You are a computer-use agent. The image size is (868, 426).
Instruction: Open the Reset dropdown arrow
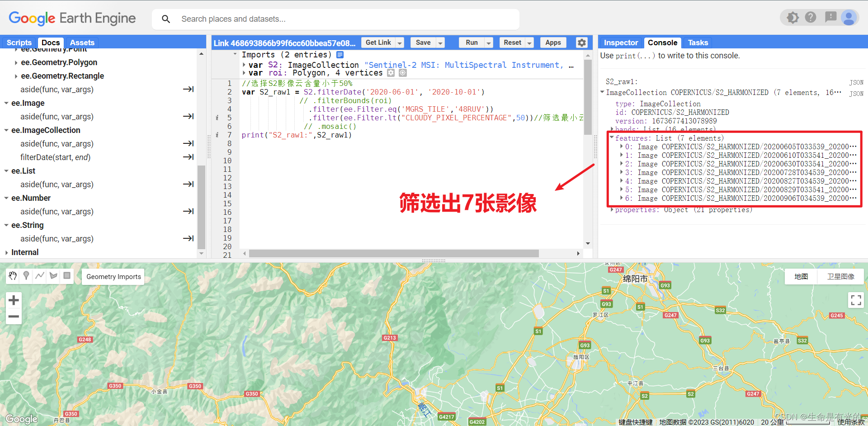(x=529, y=43)
